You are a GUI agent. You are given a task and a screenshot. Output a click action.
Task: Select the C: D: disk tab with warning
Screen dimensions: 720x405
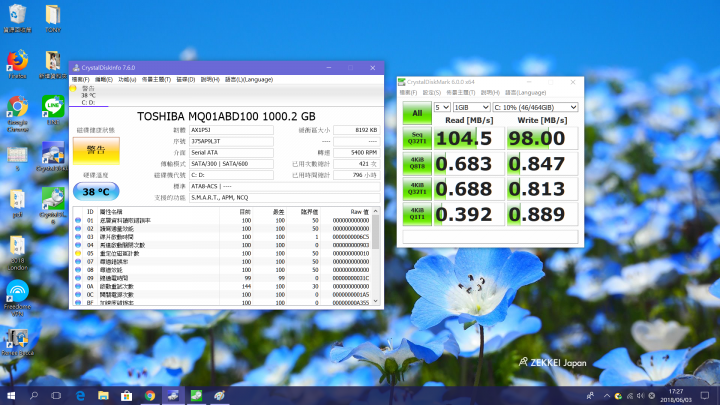[x=88, y=95]
